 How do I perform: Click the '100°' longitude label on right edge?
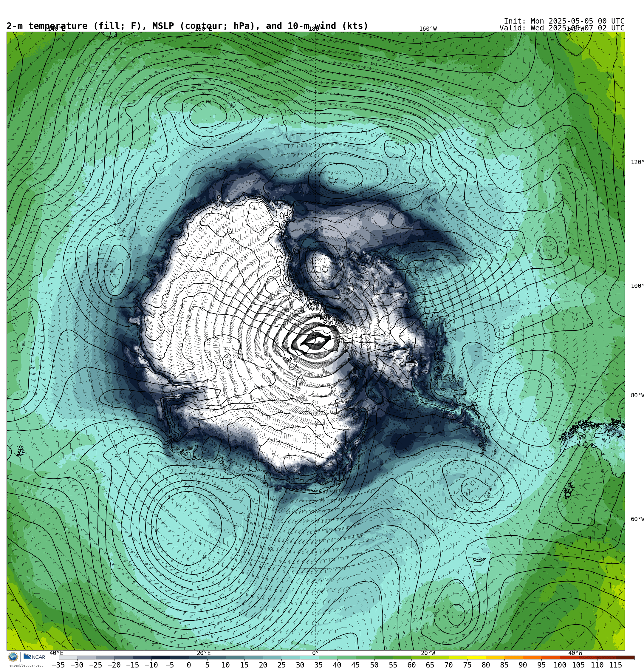pyautogui.click(x=637, y=286)
